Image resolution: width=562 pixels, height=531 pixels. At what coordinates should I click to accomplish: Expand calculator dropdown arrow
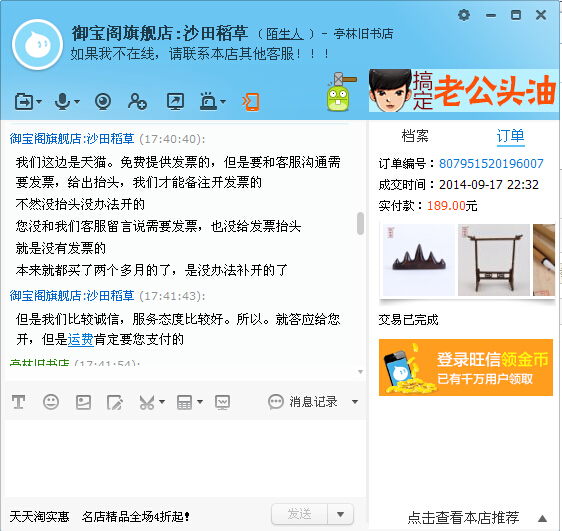[x=200, y=402]
